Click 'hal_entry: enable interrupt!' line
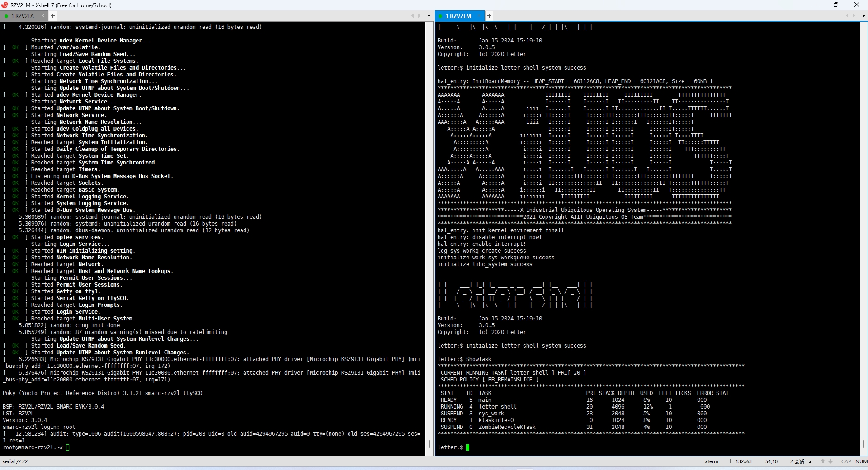868x470 pixels. 481,244
